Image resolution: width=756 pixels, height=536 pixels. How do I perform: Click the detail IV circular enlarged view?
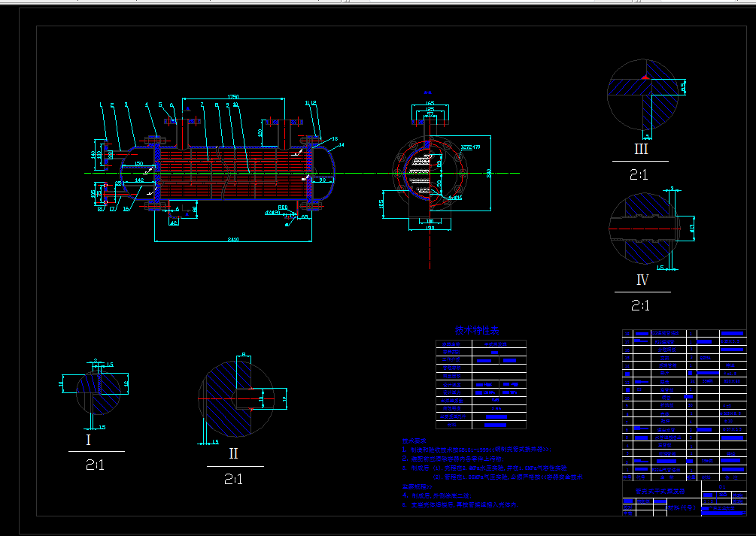(644, 229)
